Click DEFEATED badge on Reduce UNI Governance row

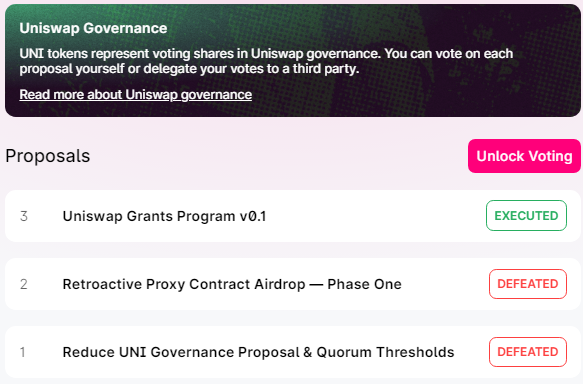click(528, 352)
